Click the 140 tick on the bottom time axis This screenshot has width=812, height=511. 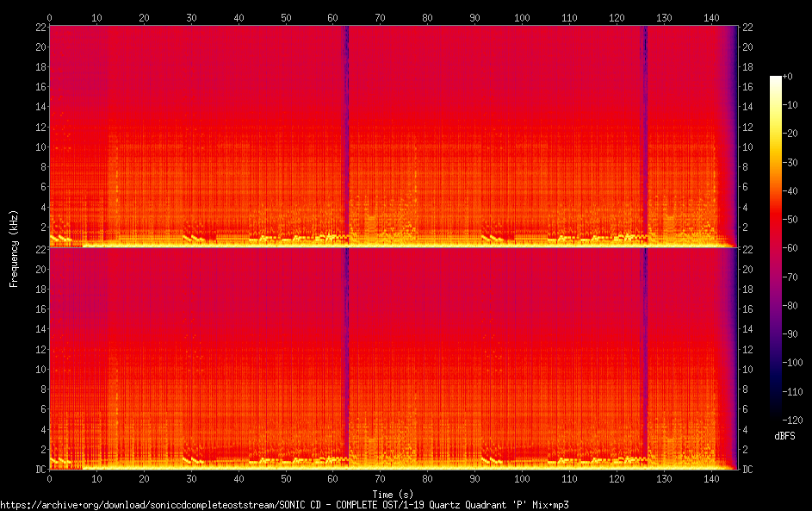(x=710, y=478)
